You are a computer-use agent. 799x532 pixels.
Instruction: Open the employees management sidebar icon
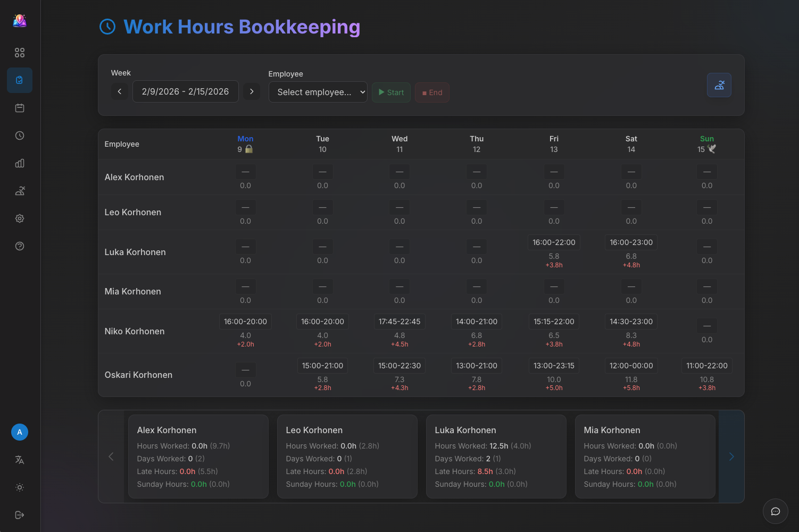click(20, 191)
